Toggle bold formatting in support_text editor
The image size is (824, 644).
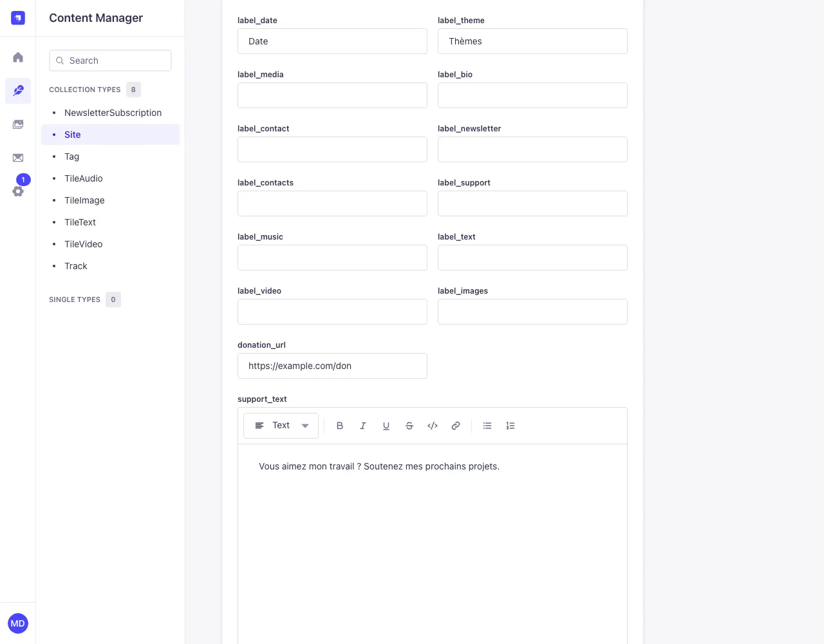(x=340, y=426)
